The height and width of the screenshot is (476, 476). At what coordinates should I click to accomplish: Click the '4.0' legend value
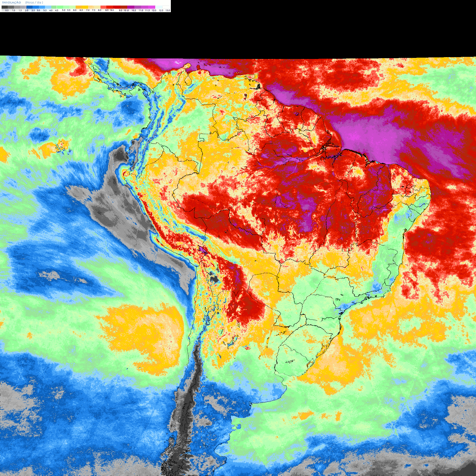(x=51, y=10)
